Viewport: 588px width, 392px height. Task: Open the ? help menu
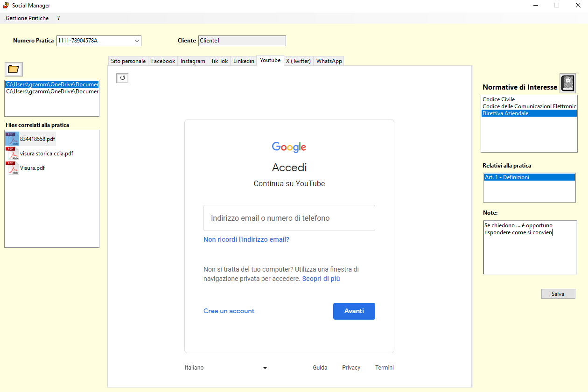click(59, 18)
